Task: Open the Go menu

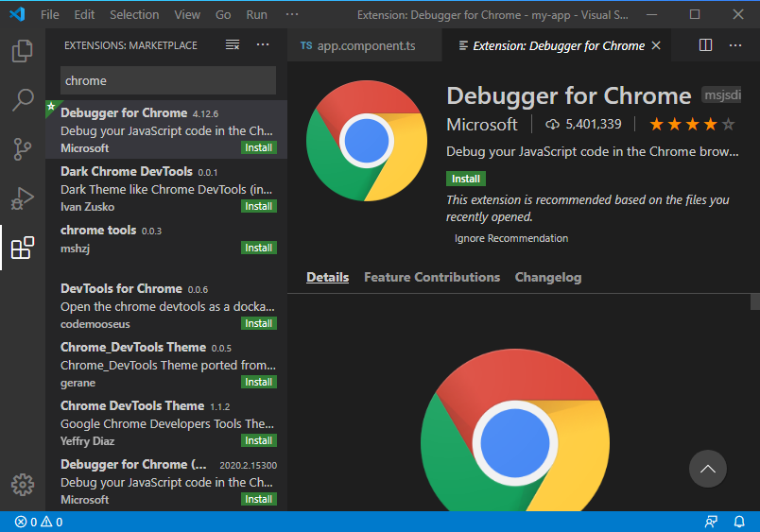Action: [223, 14]
